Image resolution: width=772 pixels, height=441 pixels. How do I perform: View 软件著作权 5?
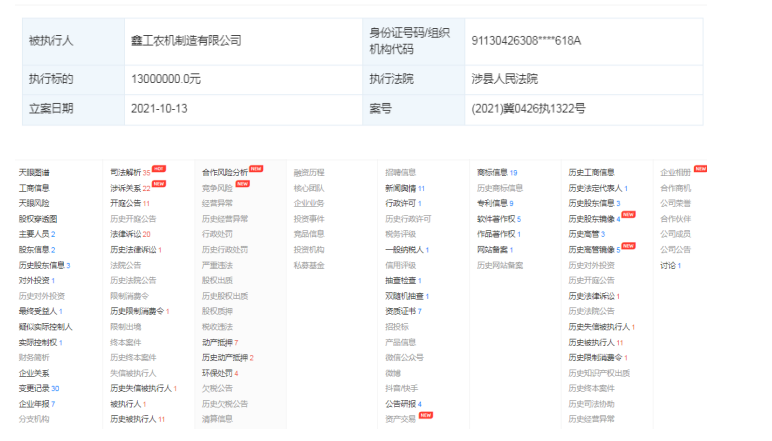pyautogui.click(x=499, y=219)
